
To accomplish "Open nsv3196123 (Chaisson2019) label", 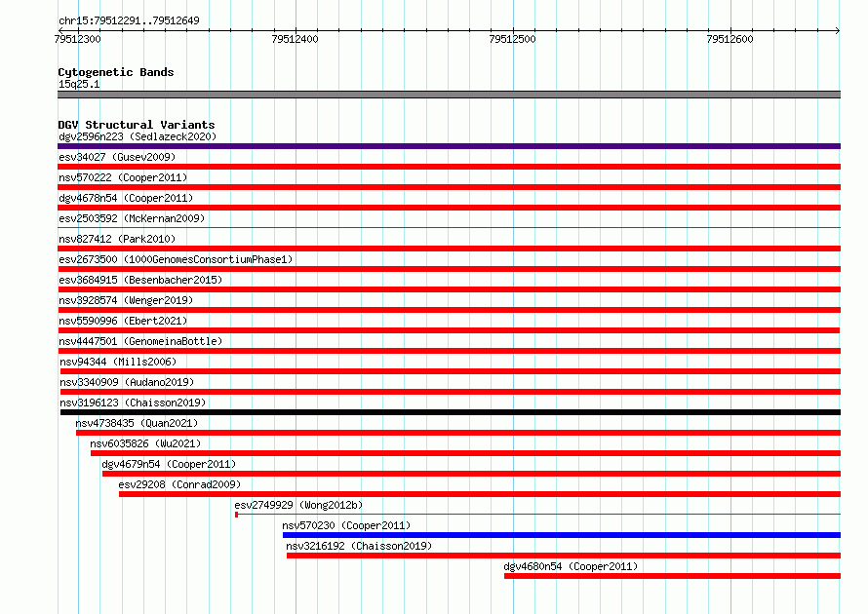I will pos(133,403).
